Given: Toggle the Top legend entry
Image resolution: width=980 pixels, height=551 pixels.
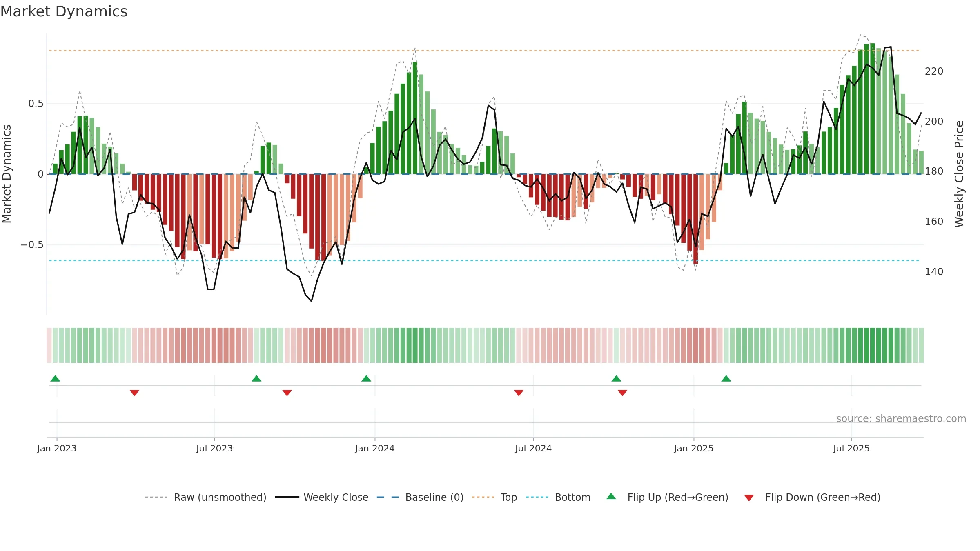Looking at the screenshot, I should 494,497.
